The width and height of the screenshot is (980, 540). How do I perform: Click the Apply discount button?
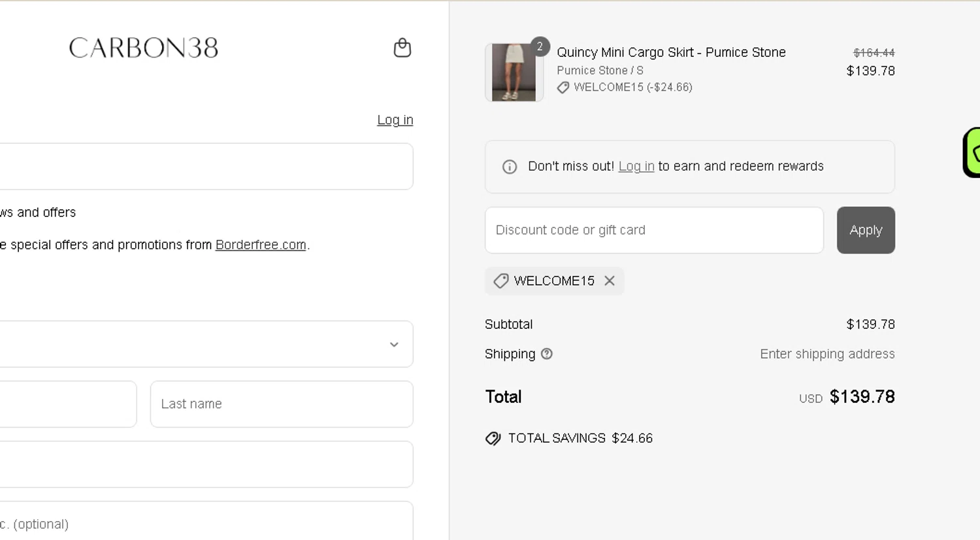pyautogui.click(x=866, y=230)
